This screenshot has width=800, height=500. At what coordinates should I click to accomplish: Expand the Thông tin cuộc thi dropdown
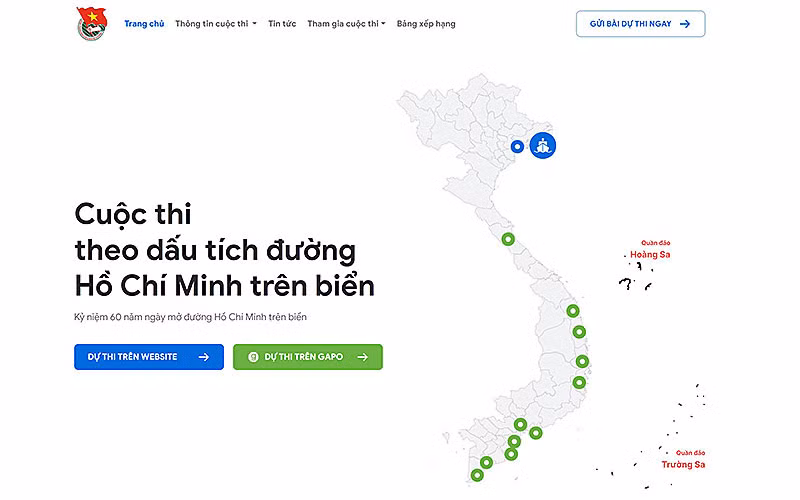point(216,23)
